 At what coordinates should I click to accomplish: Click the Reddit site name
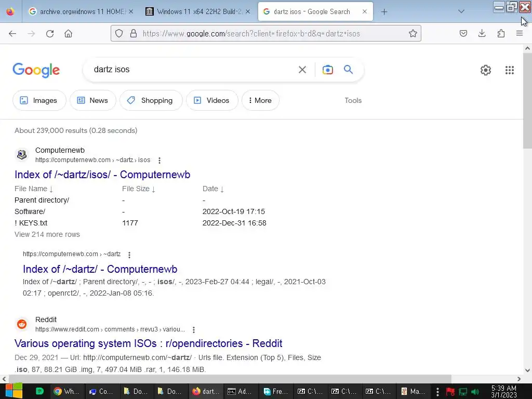coord(46,320)
